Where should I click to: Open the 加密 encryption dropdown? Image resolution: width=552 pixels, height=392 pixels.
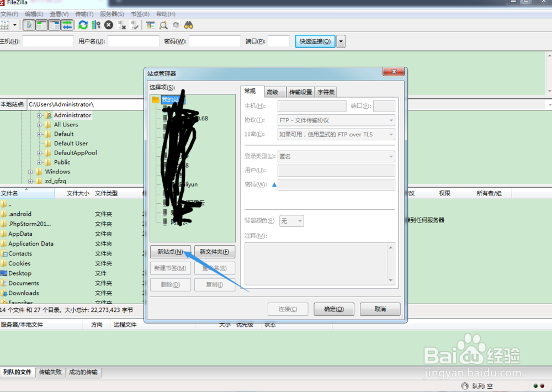click(x=336, y=134)
